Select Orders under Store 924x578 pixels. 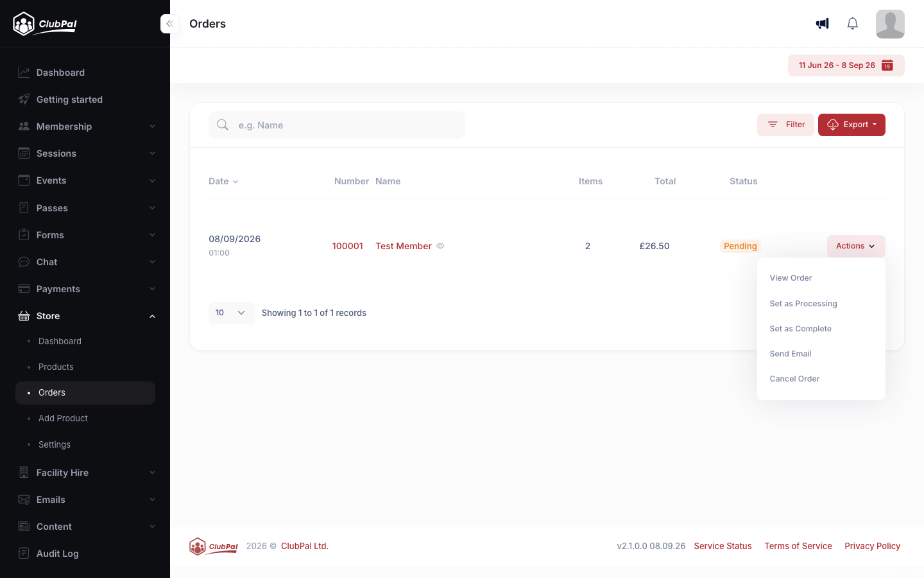coord(85,393)
